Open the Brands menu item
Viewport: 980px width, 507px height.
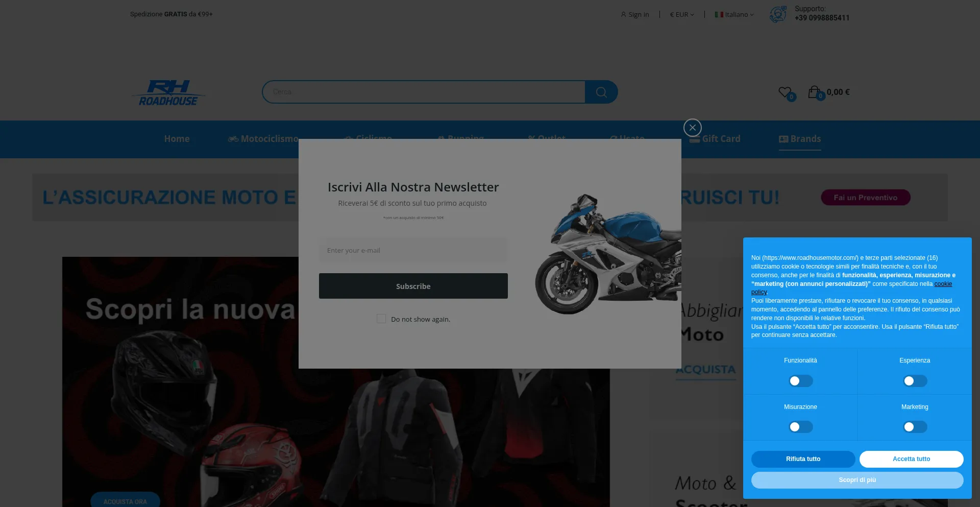coord(800,139)
